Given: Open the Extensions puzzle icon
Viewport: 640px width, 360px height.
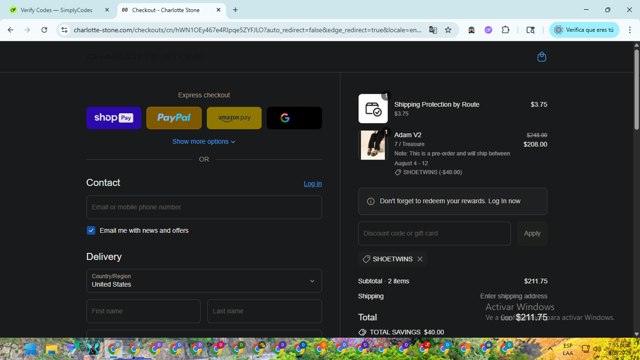Looking at the screenshot, I should (505, 30).
